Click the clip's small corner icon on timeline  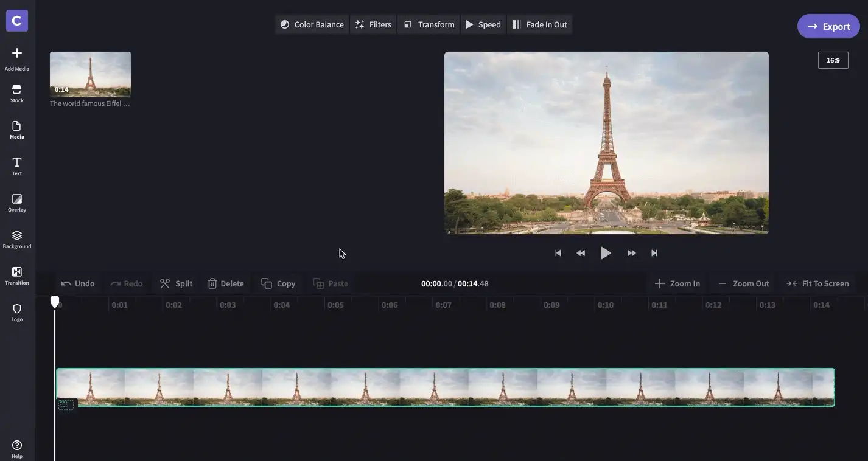click(66, 404)
